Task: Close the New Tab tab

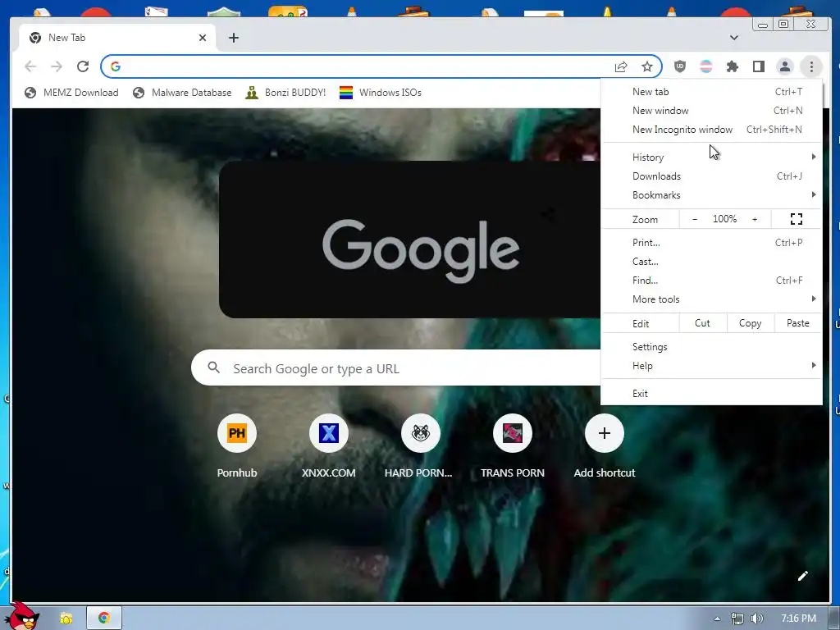Action: coord(203,38)
